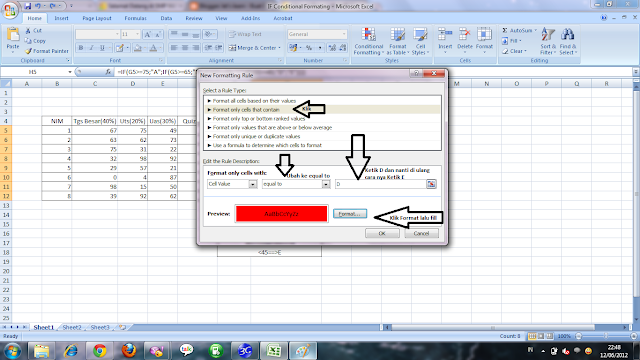Viewport: 640px width, 360px height.
Task: Open the Cell Value dropdown in dialog
Action: coord(252,184)
